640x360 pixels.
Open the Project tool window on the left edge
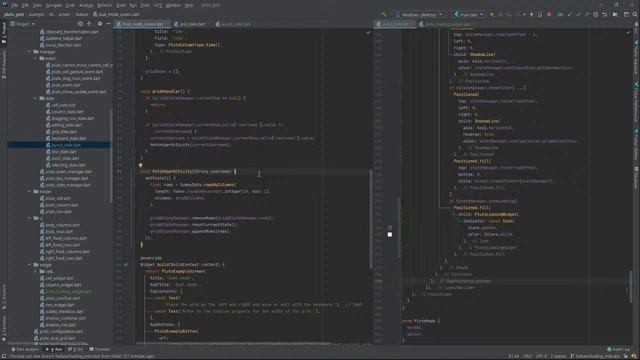[4, 33]
